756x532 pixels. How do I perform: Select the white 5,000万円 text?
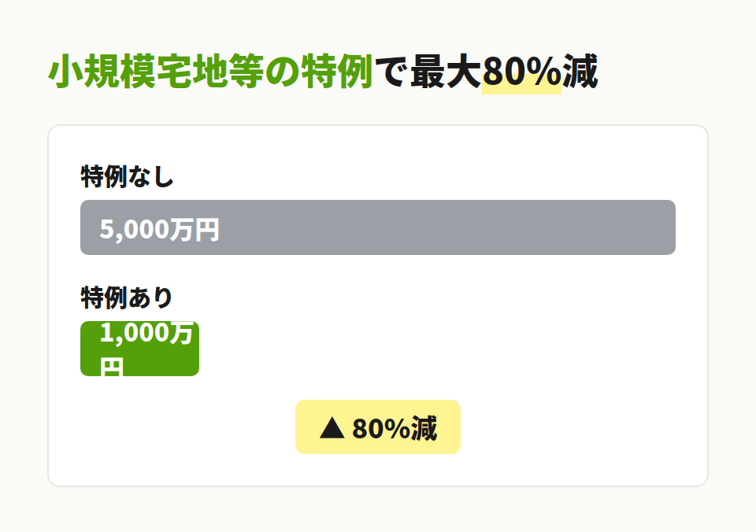point(160,229)
